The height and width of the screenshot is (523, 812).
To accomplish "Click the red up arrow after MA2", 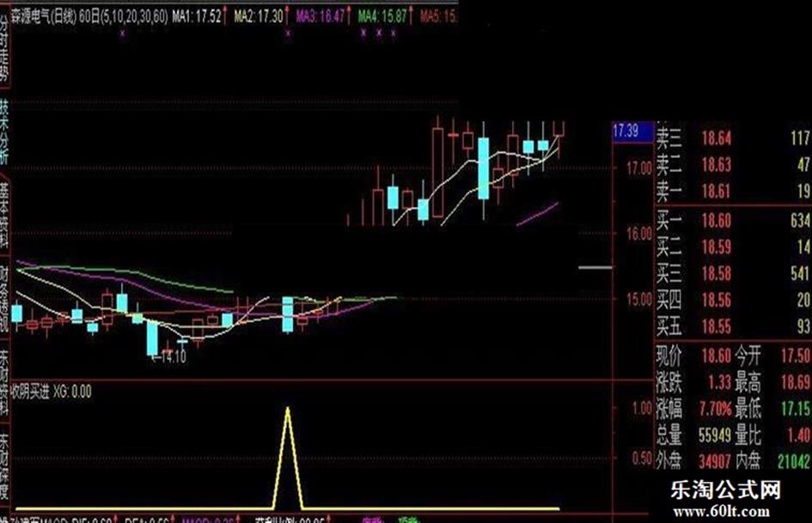I will [x=287, y=15].
